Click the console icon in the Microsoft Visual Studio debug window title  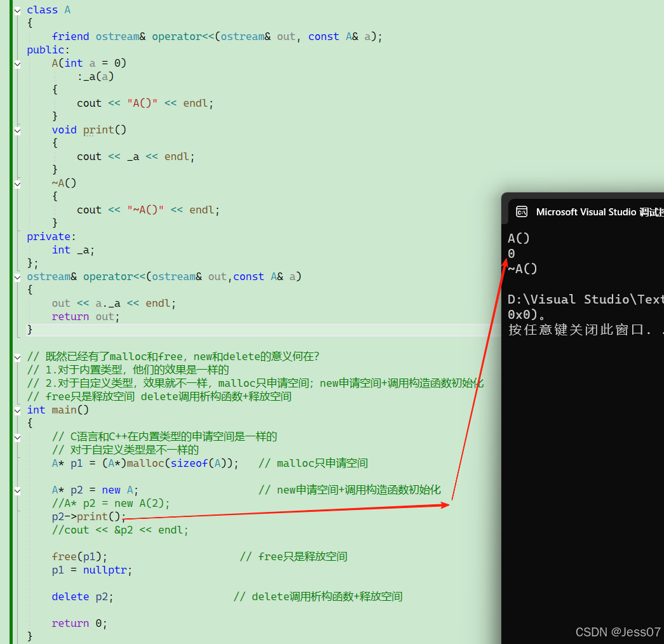coord(522,211)
